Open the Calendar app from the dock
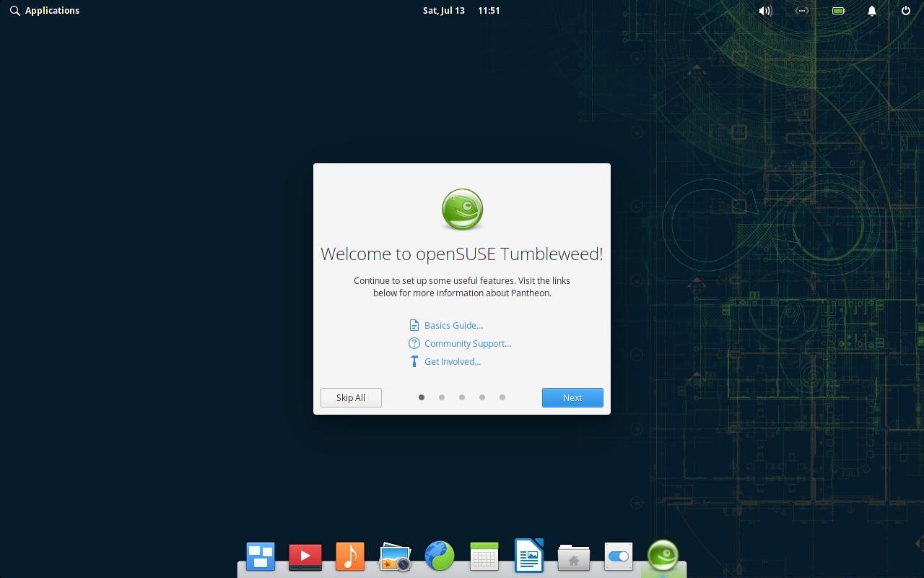The width and height of the screenshot is (924, 578). [x=484, y=556]
